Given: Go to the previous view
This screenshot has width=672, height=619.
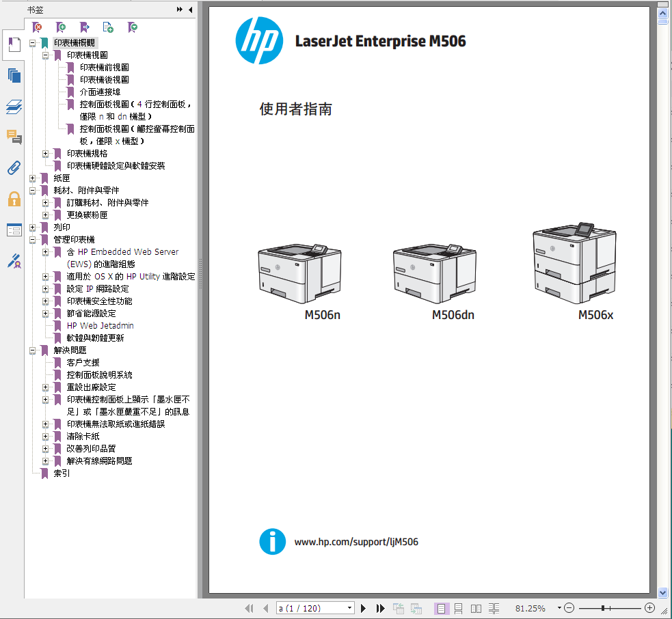Looking at the screenshot, I should tap(399, 608).
